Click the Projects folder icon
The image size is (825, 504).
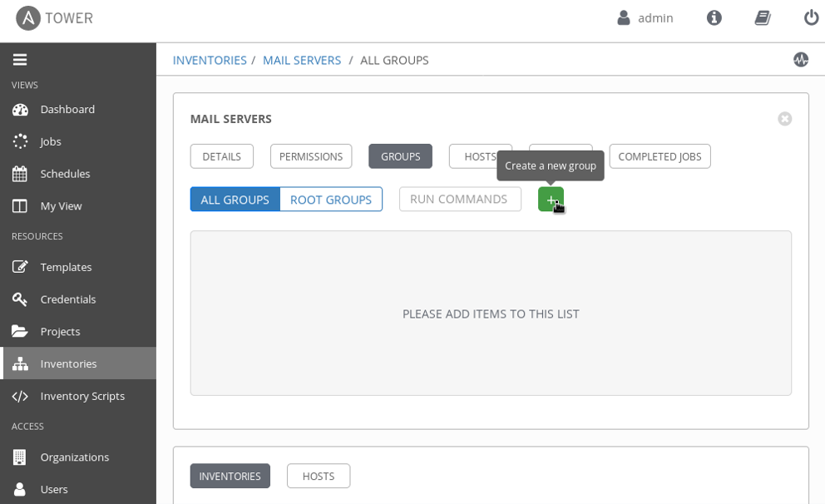click(x=20, y=332)
